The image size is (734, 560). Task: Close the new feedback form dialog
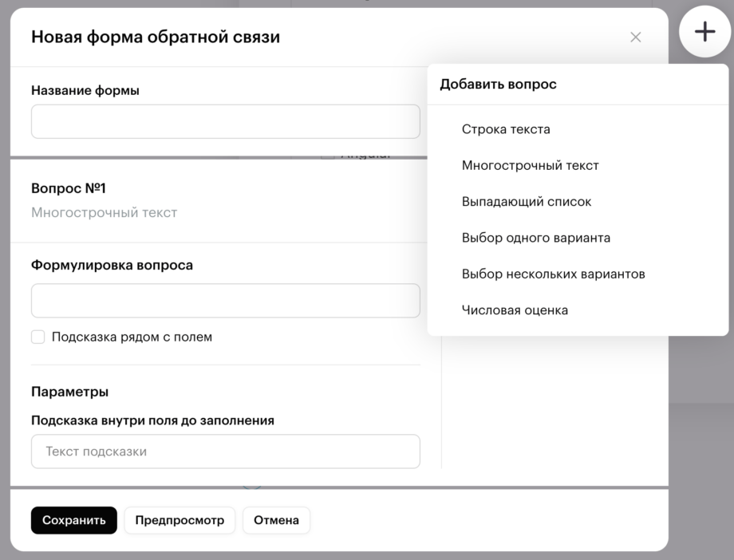[x=635, y=37]
